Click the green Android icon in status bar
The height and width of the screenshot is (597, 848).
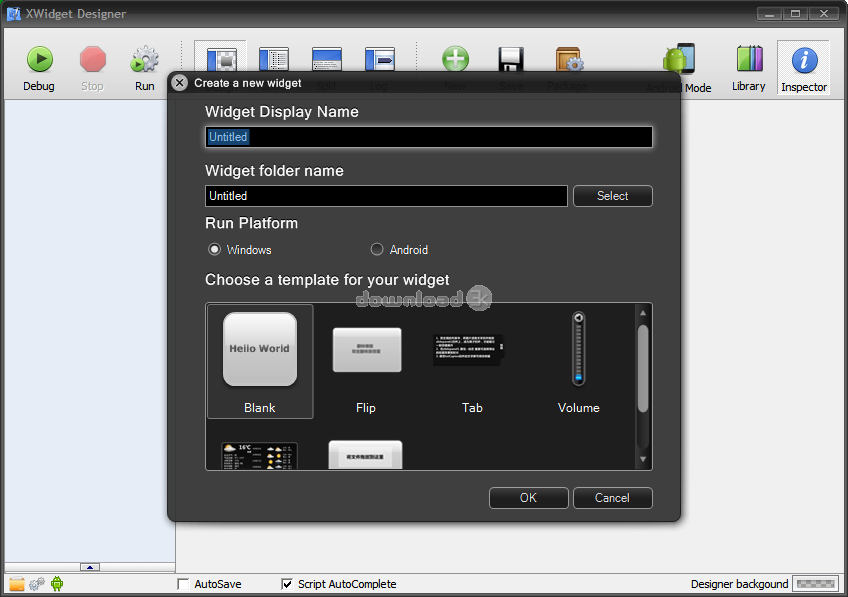pyautogui.click(x=57, y=583)
